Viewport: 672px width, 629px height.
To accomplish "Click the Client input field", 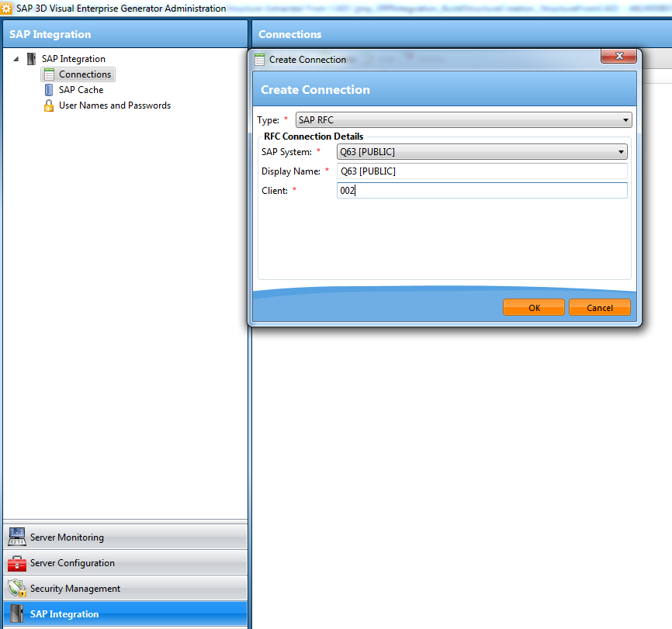I will (x=482, y=190).
